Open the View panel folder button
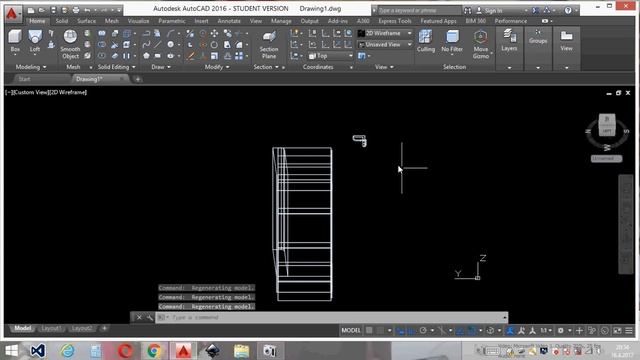The image size is (640, 360). point(567,40)
